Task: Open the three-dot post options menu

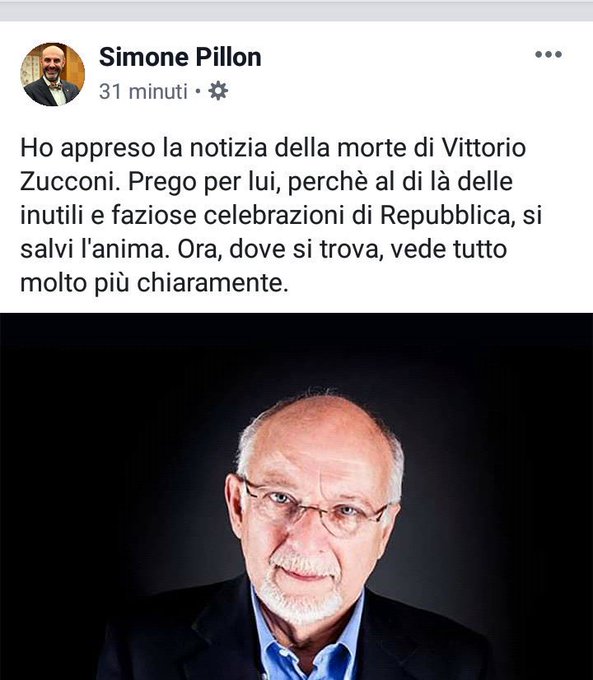Action: click(548, 54)
